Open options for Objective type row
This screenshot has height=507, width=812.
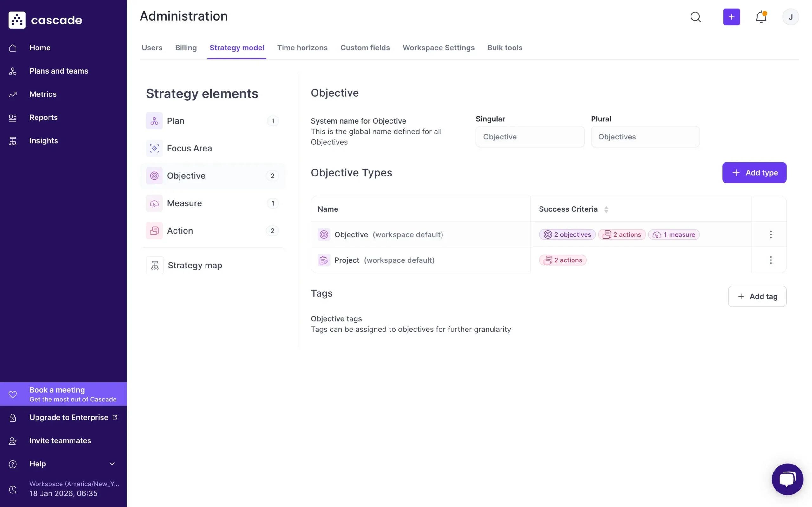[770, 234]
